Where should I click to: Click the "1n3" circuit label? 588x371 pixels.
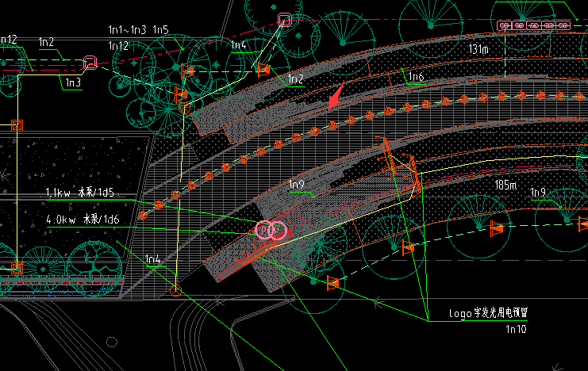point(73,82)
